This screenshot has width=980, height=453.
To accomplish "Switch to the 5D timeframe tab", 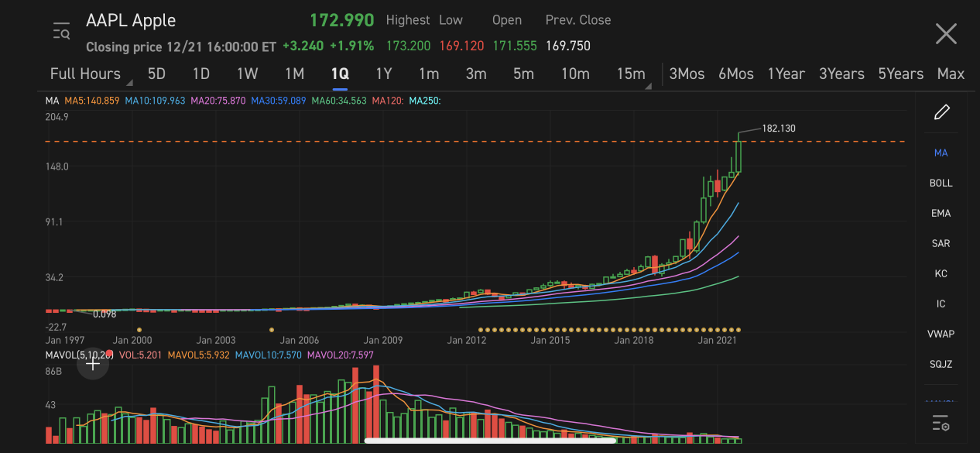I will point(156,74).
